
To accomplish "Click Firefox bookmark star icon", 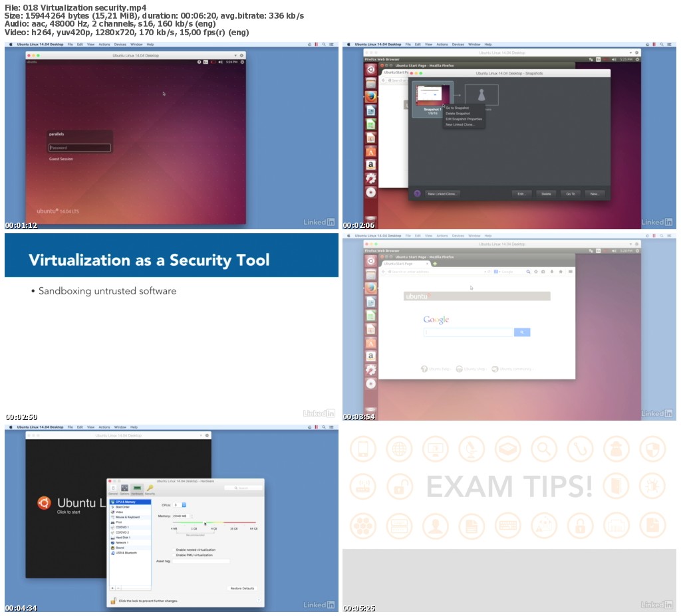I will (536, 271).
